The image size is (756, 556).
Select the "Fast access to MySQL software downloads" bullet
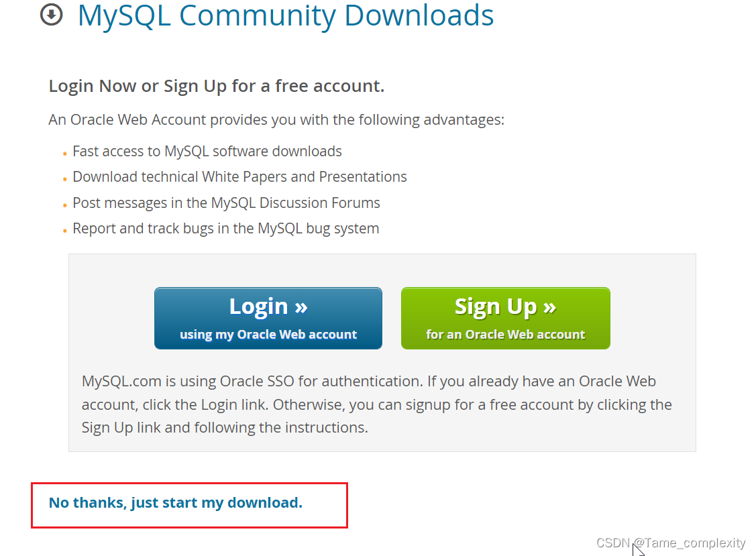tap(207, 151)
